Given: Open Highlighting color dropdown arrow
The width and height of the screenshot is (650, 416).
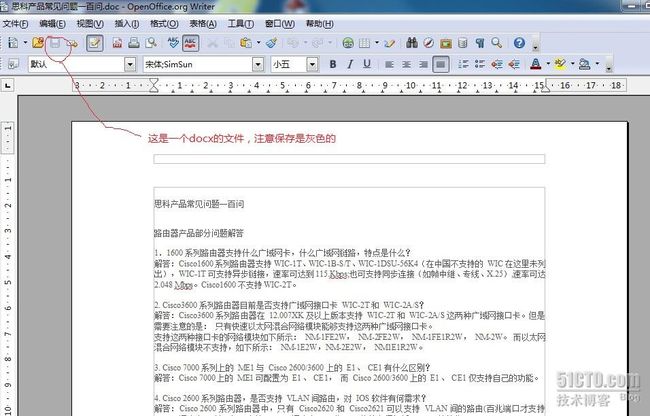Looking at the screenshot, I should (572, 64).
